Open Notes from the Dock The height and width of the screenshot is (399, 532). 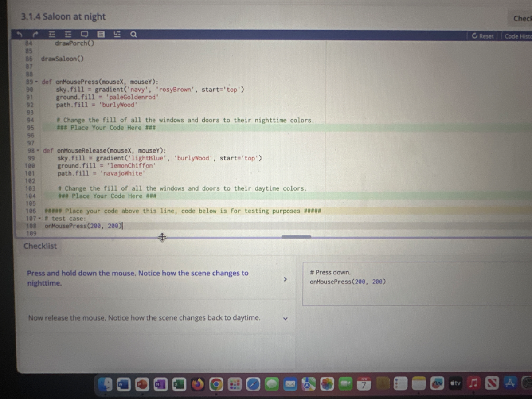[x=419, y=384]
